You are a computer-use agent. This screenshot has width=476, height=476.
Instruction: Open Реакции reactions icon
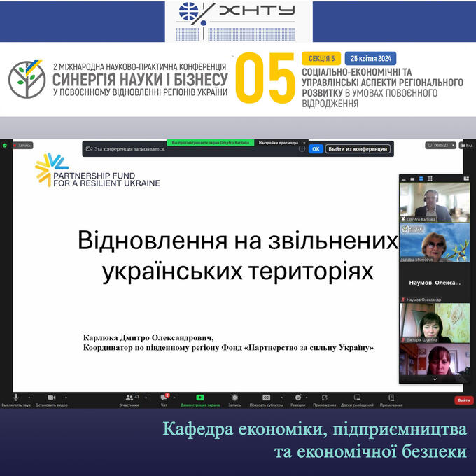(x=297, y=398)
